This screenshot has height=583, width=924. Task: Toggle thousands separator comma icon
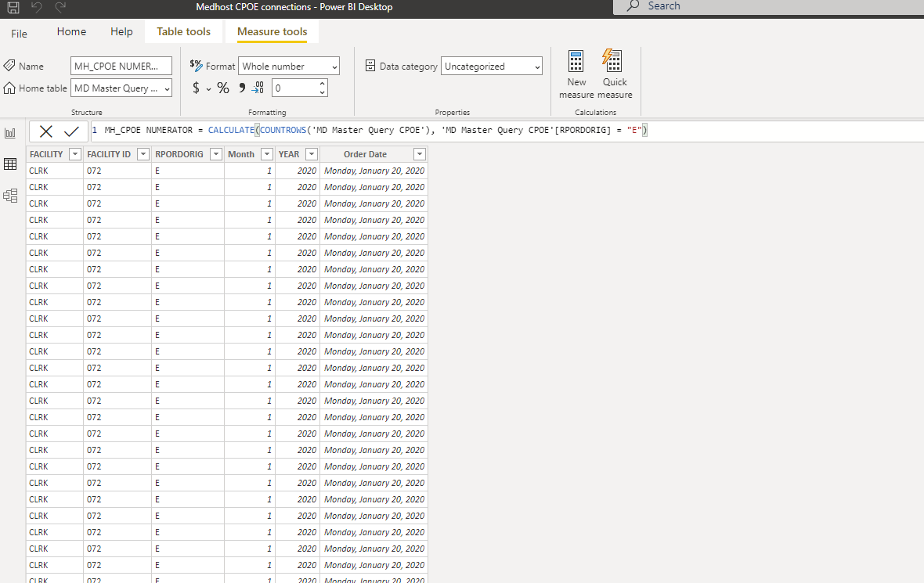pyautogui.click(x=242, y=88)
